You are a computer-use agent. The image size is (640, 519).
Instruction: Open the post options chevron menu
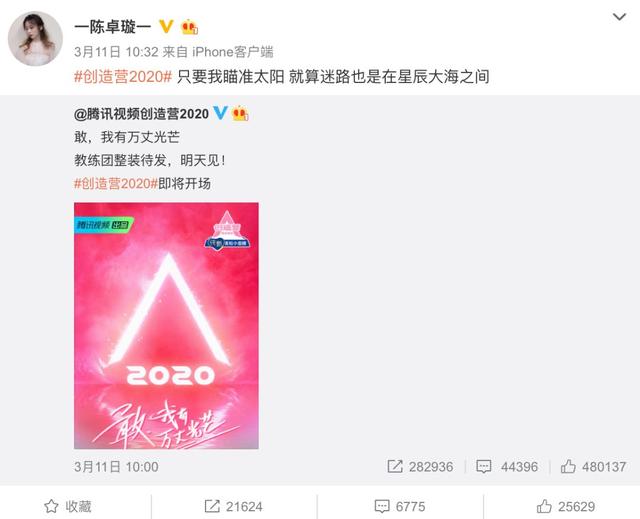point(619,17)
